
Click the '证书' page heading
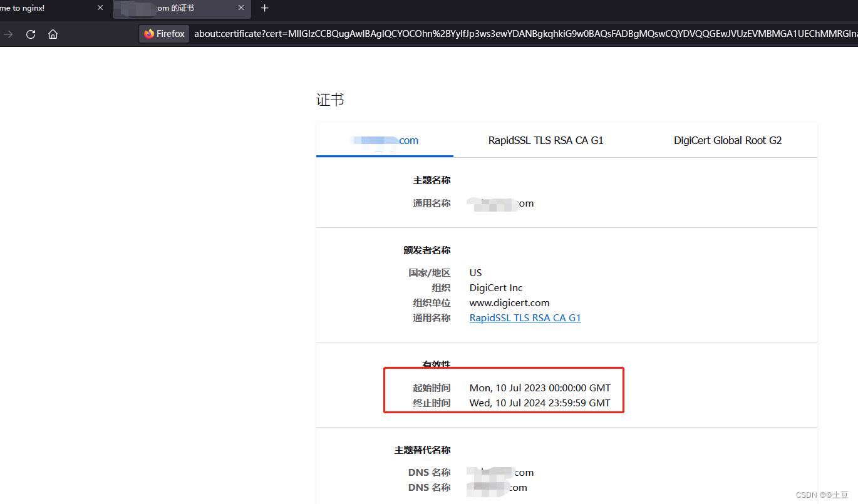330,100
